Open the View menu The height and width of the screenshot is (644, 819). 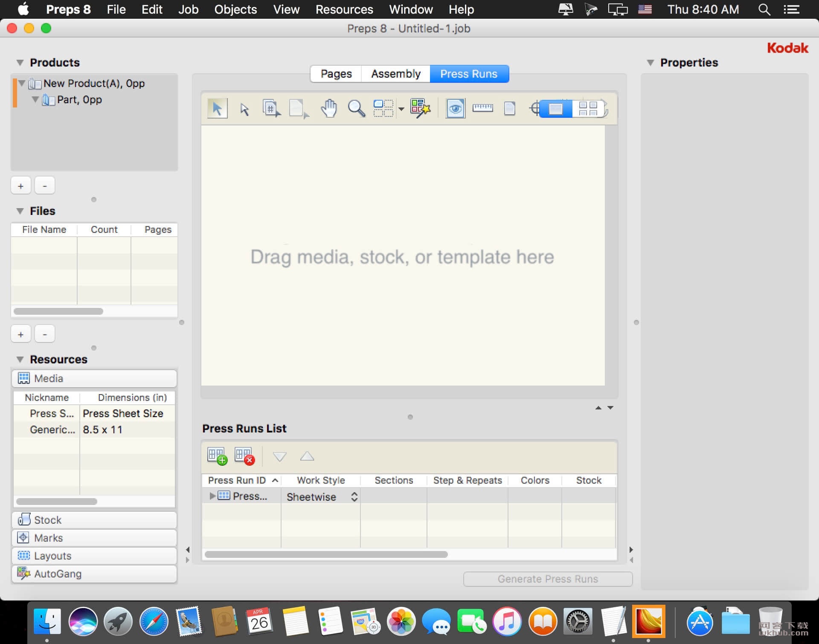(286, 9)
